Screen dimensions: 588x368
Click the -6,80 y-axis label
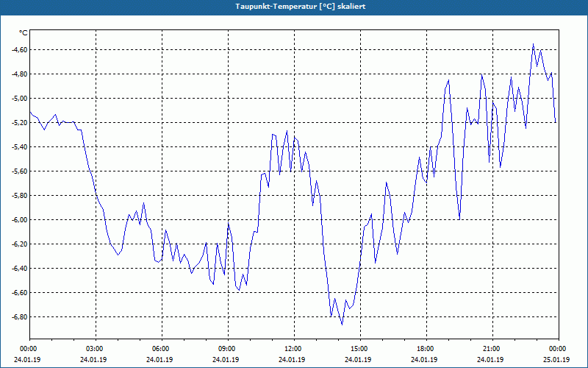(x=20, y=317)
